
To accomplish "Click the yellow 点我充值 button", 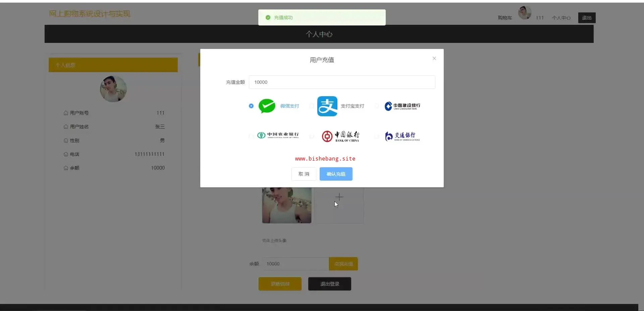I will 343,264.
